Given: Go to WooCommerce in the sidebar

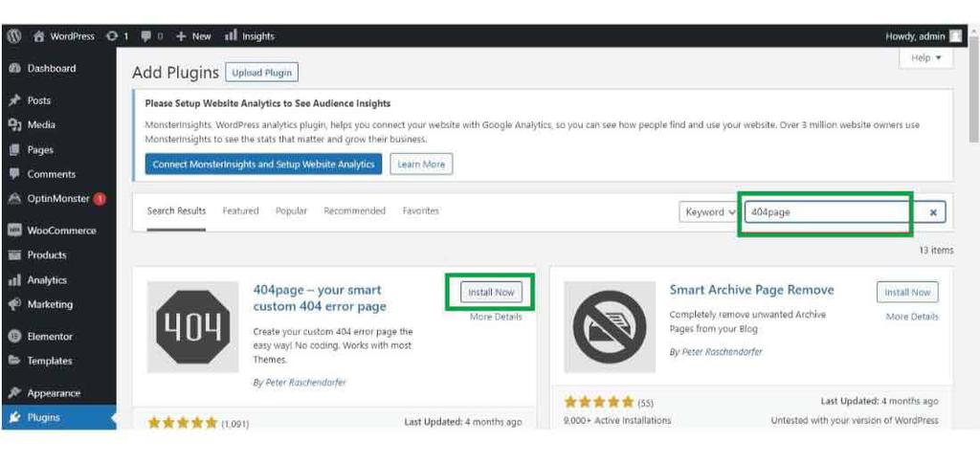Looking at the screenshot, I should [x=61, y=231].
